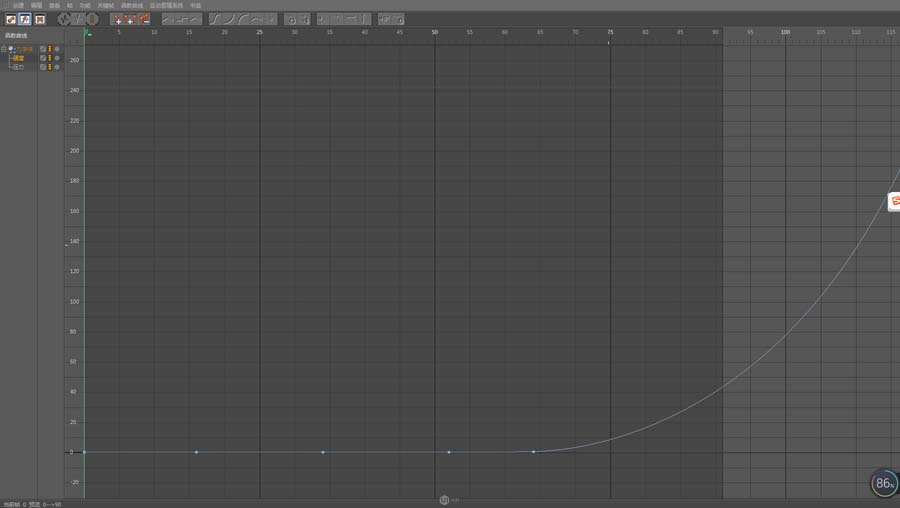Viewport: 900px width, 508px height.
Task: Apply the S-shaped ease-ease curve icon
Action: pos(215,19)
